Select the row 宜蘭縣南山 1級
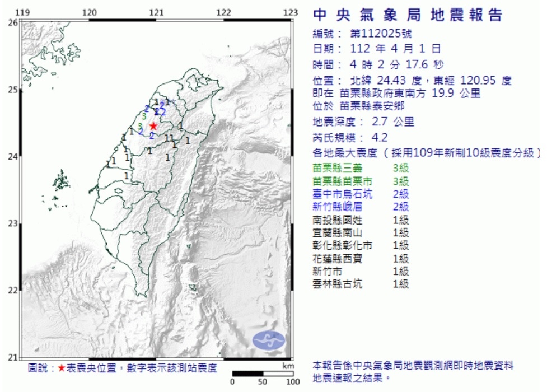 pos(361,233)
